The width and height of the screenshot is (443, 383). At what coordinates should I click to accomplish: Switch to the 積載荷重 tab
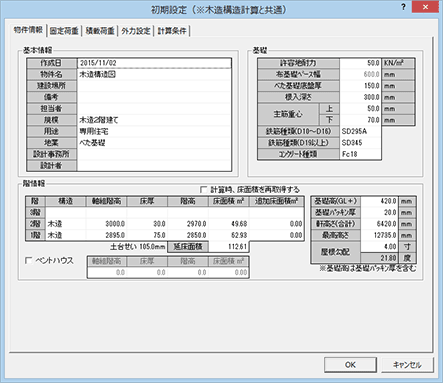100,31
